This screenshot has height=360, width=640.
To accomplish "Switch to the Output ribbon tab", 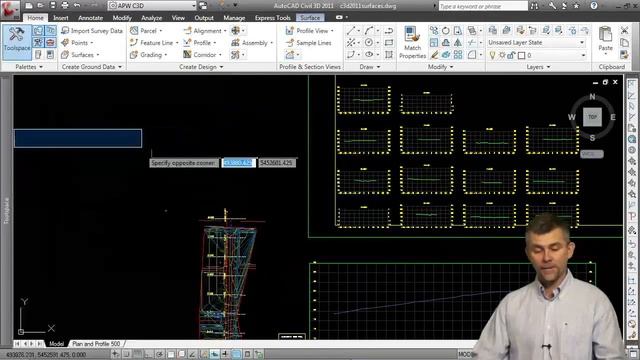I will point(204,18).
